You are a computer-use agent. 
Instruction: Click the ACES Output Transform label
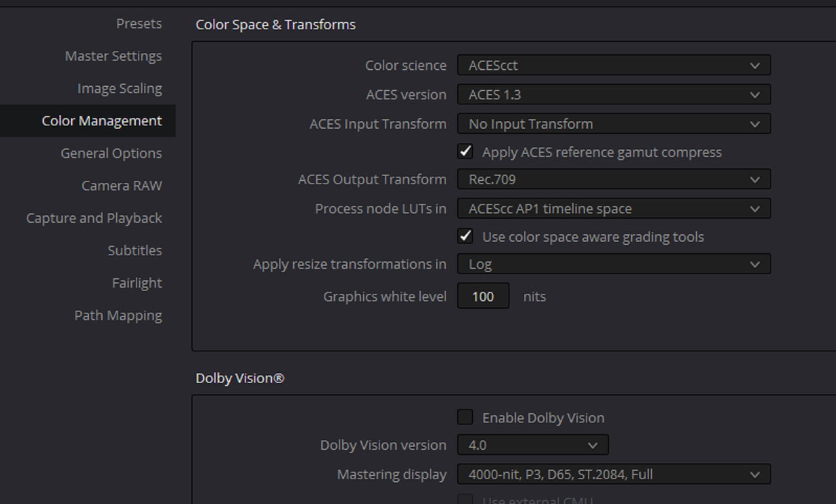pyautogui.click(x=372, y=180)
